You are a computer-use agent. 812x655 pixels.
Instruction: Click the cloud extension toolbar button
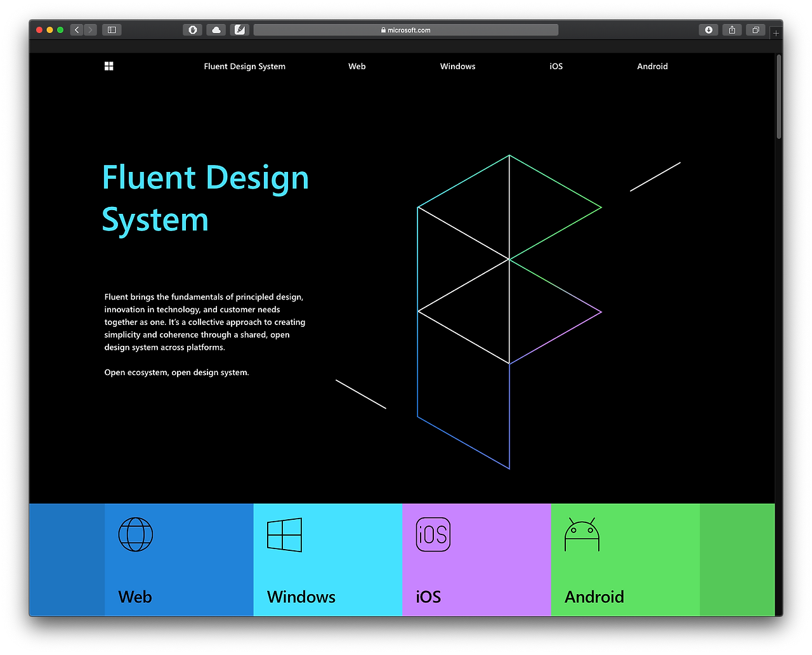click(216, 30)
